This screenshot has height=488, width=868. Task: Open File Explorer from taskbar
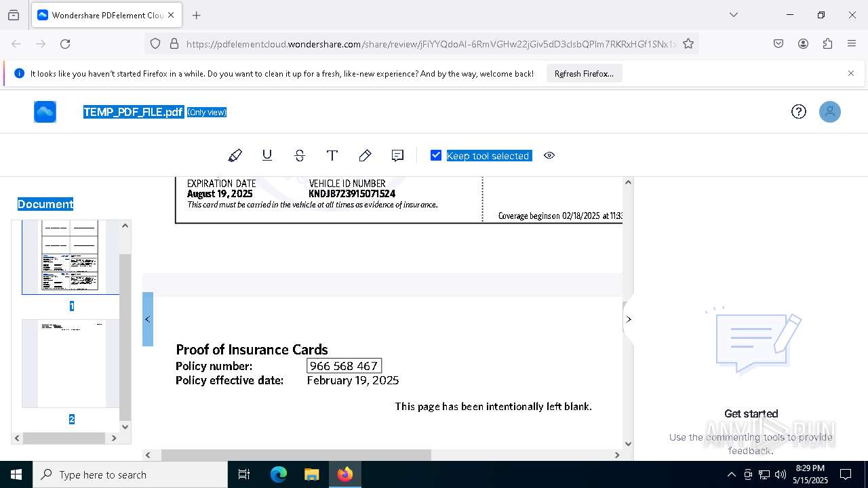311,474
